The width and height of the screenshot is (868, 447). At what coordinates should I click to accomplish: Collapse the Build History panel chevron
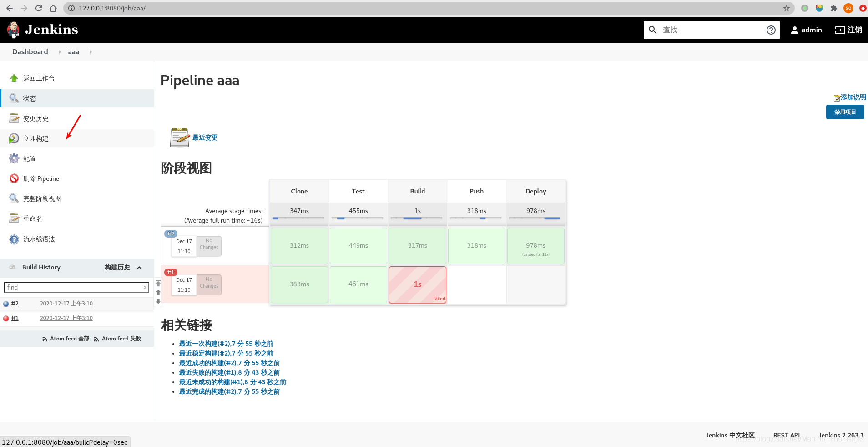coord(139,268)
